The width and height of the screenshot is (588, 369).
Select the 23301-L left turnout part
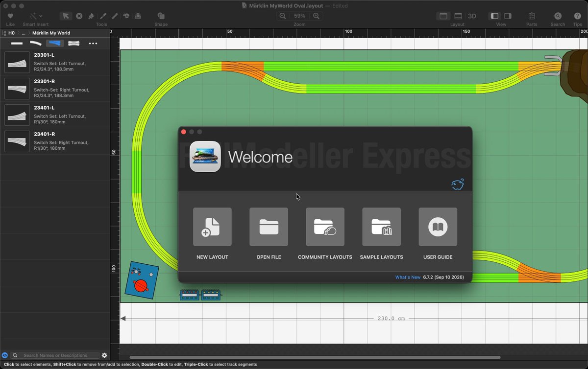55,62
